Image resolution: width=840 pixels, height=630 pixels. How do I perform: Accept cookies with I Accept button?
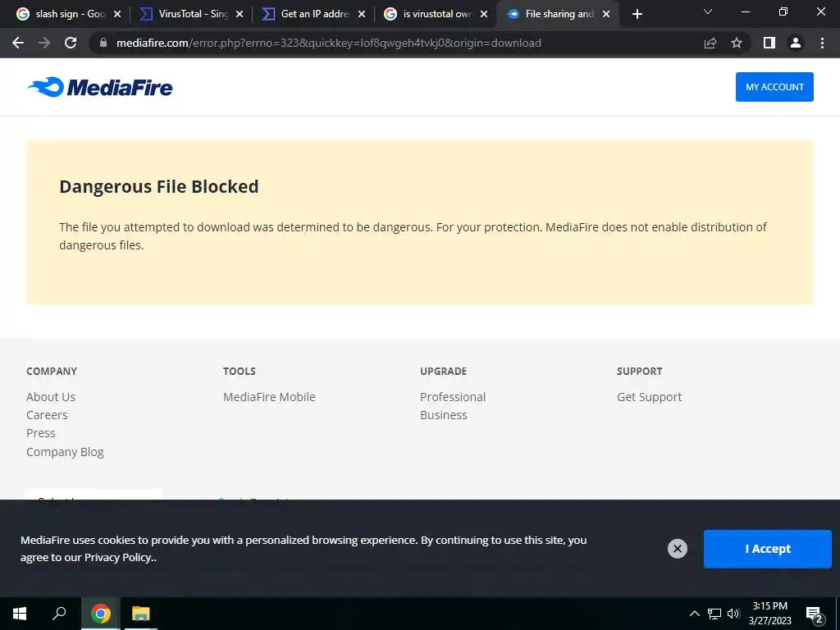coord(768,549)
